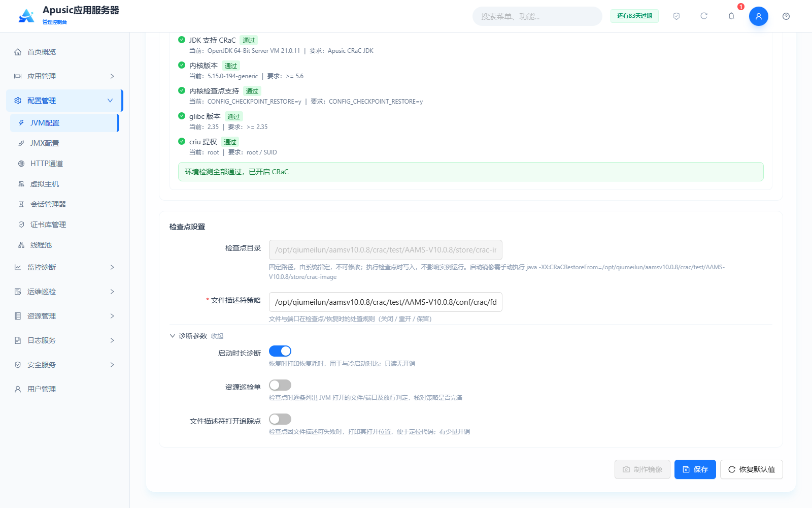Click the plug icon beside JMX配置
This screenshot has height=508, width=812.
tap(21, 143)
